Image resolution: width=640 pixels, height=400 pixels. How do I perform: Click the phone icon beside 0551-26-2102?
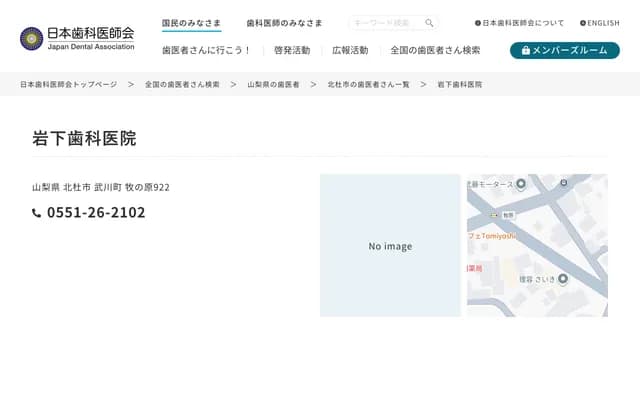(37, 213)
